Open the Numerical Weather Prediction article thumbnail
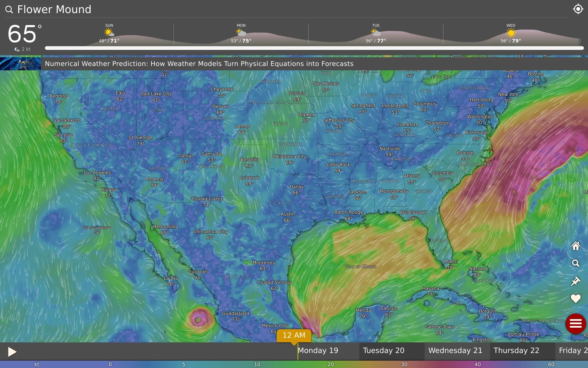Screen dimensions: 588x368 point(20,64)
